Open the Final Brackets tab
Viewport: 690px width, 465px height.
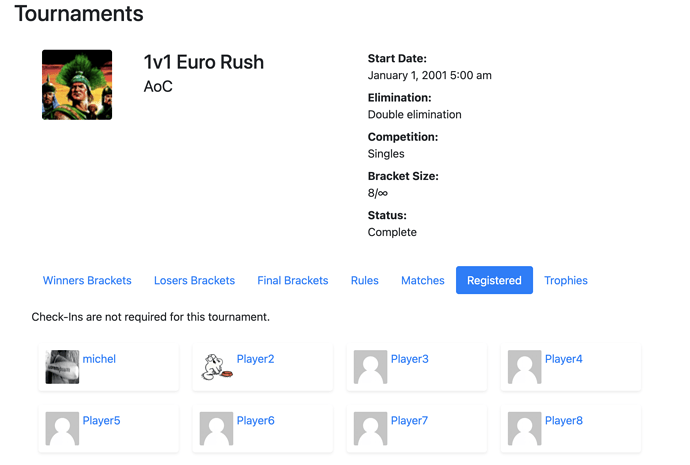pos(293,280)
